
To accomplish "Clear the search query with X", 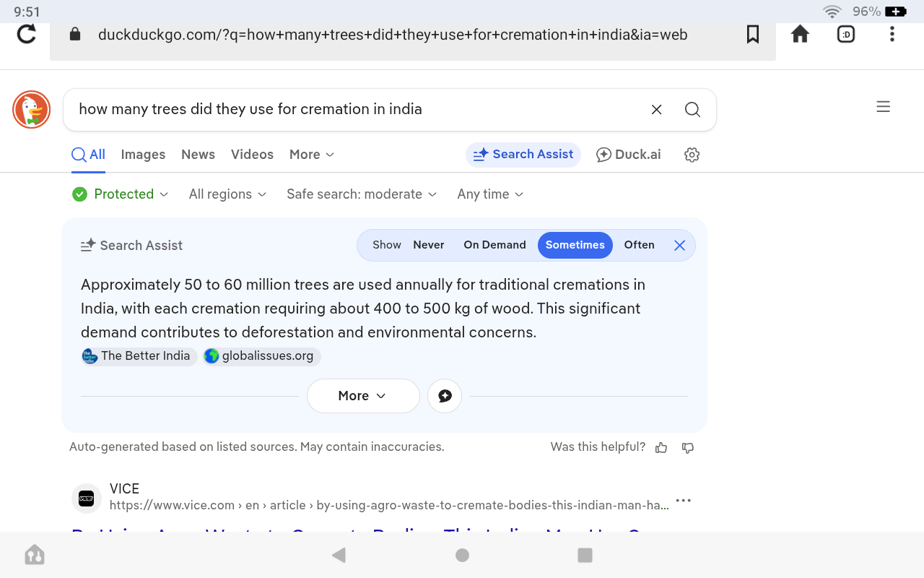I will coord(656,110).
